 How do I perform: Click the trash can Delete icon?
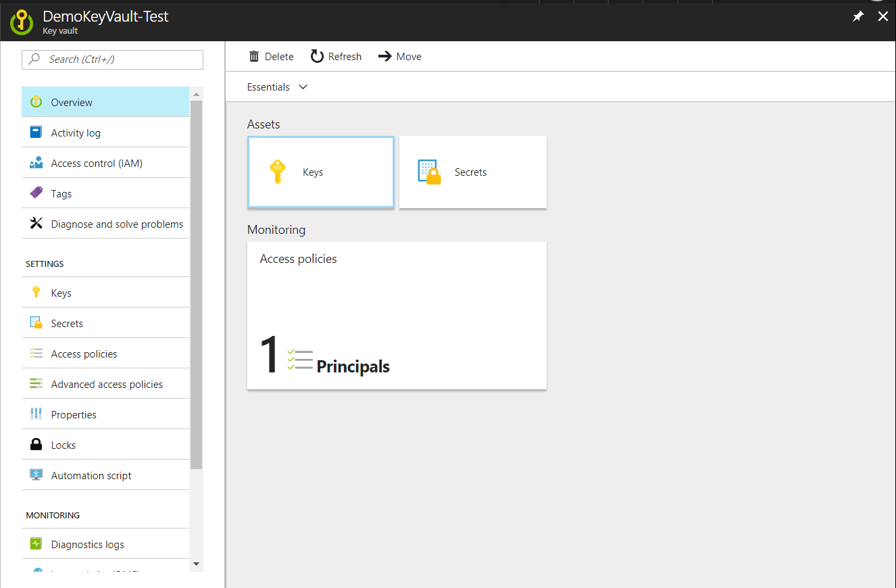(x=254, y=57)
